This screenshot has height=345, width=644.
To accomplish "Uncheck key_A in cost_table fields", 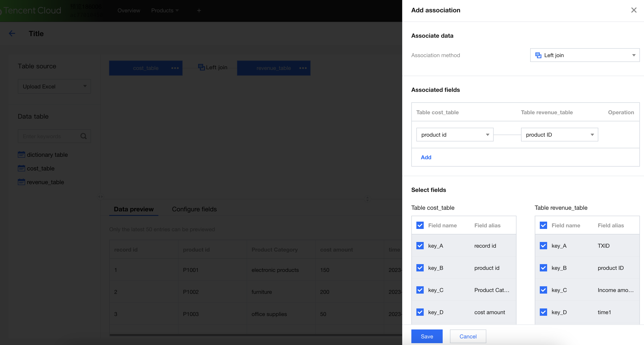I will pyautogui.click(x=420, y=246).
